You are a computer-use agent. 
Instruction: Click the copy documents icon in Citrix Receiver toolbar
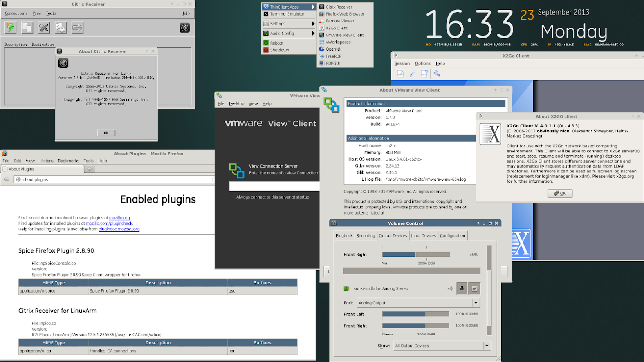[27, 28]
